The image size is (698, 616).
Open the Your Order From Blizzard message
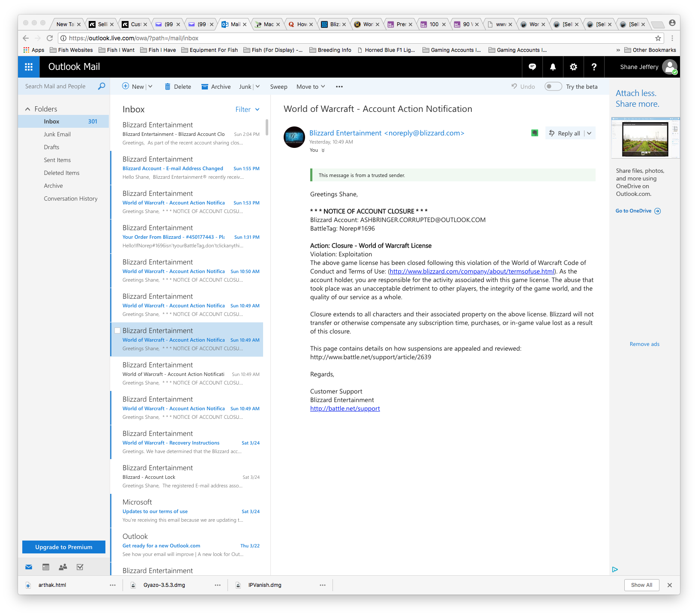point(187,236)
